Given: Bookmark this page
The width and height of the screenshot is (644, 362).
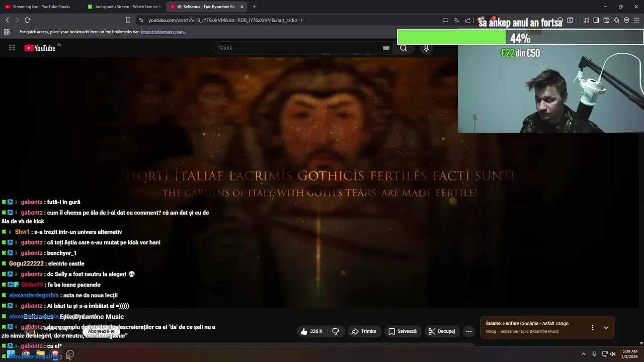Looking at the screenshot, I should tap(128, 20).
